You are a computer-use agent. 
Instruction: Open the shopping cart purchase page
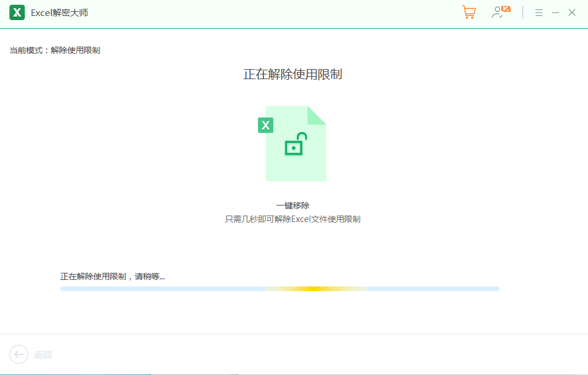[469, 12]
